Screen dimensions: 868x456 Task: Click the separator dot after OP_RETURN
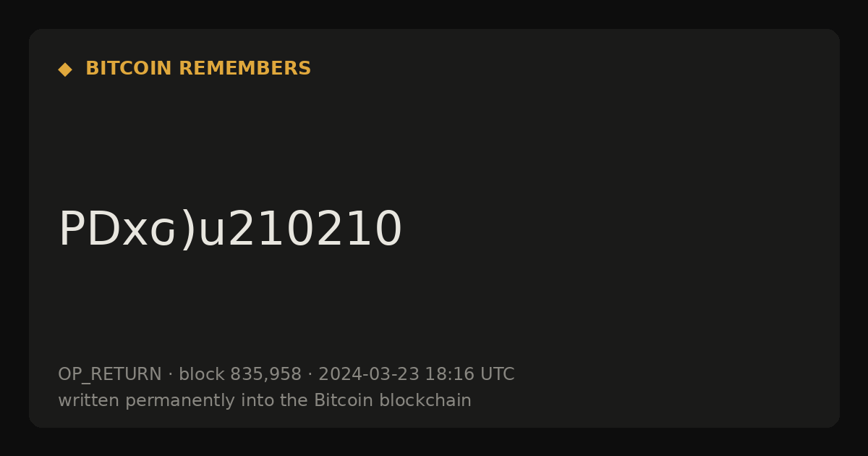click(x=171, y=375)
